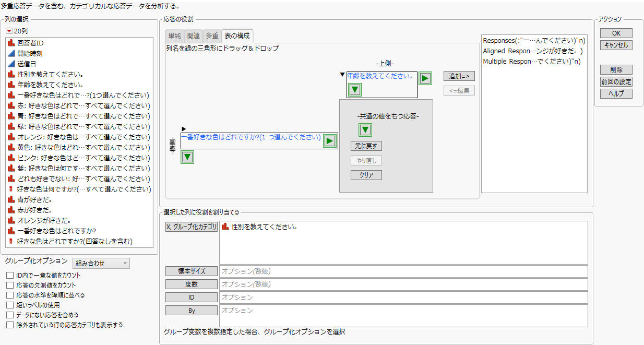Click green drop triangle inside 年齢 box
644x345 pixels.
tap(354, 89)
